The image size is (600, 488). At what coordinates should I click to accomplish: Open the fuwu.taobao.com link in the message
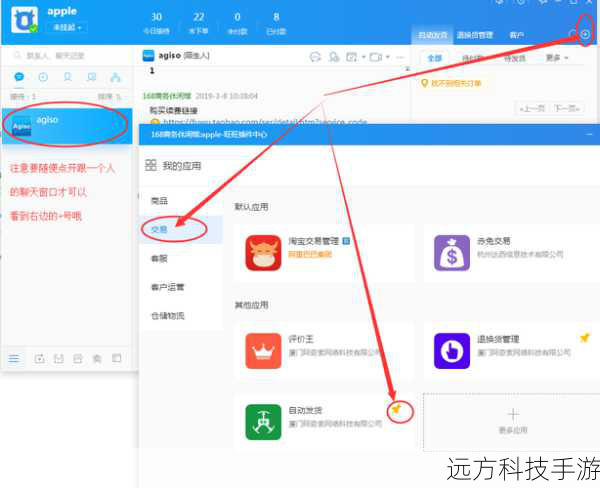point(265,121)
